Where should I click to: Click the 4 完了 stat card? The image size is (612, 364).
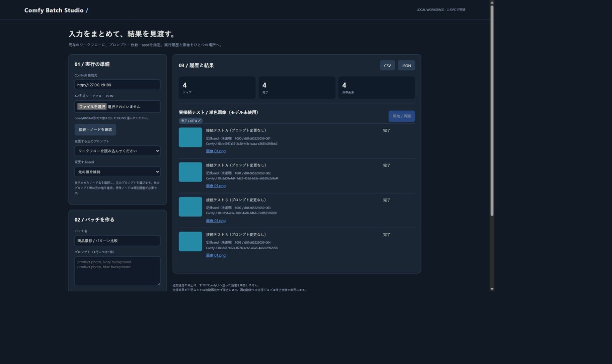tap(297, 88)
